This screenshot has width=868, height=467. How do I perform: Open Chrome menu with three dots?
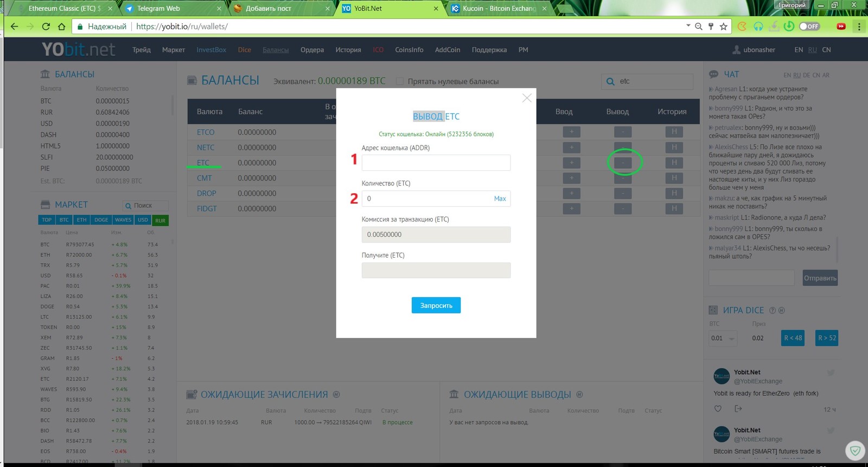coord(859,26)
